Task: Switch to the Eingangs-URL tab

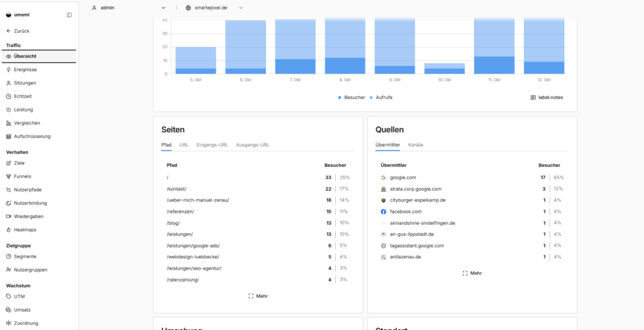Action: click(213, 145)
